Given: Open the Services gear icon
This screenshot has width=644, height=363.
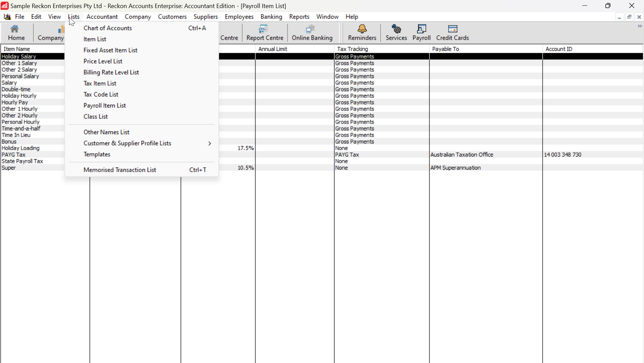Looking at the screenshot, I should 396,33.
